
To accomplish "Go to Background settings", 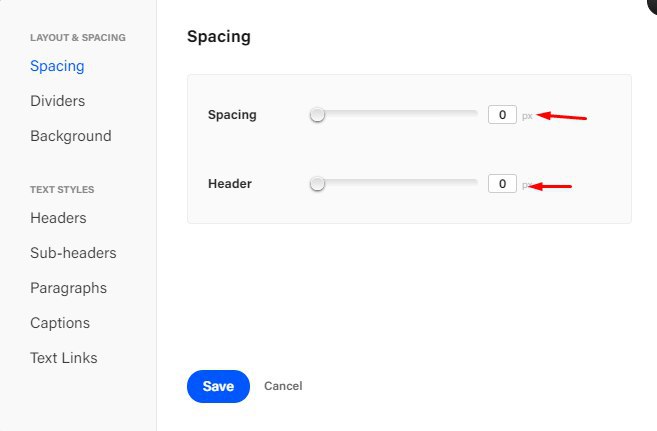I will 70,136.
